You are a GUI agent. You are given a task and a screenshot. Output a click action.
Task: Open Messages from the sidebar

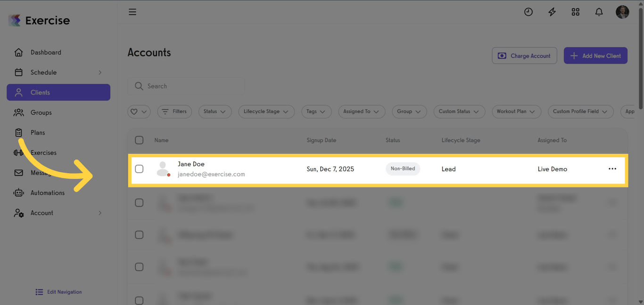click(x=18, y=172)
